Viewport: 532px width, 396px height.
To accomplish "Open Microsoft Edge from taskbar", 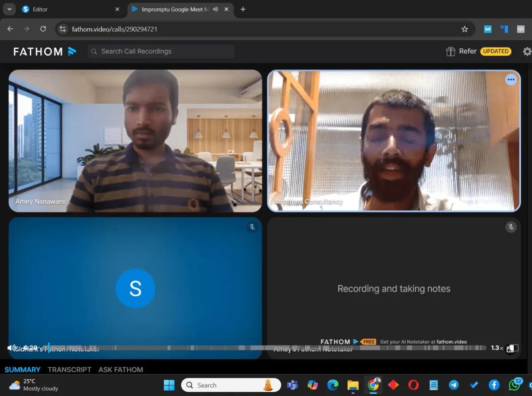I will 332,385.
